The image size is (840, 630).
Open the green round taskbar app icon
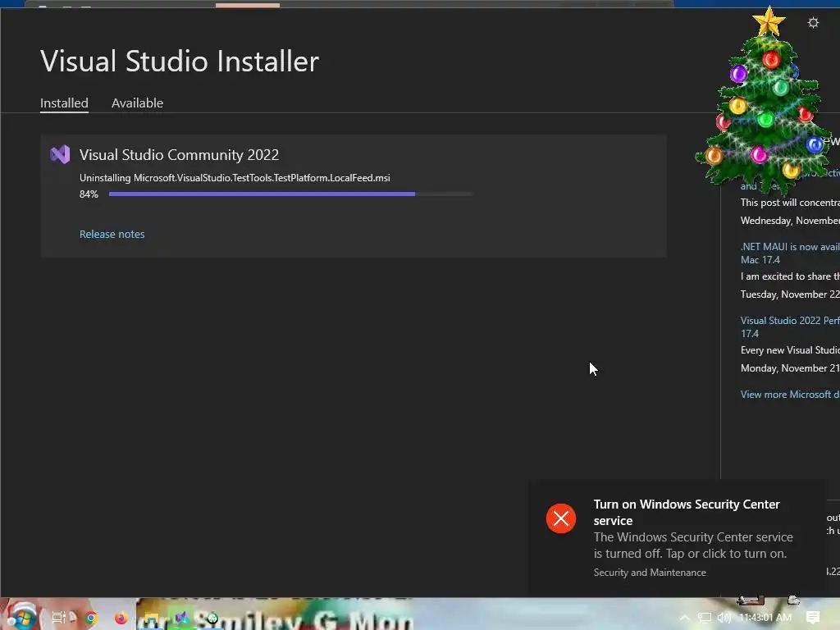tap(212, 619)
